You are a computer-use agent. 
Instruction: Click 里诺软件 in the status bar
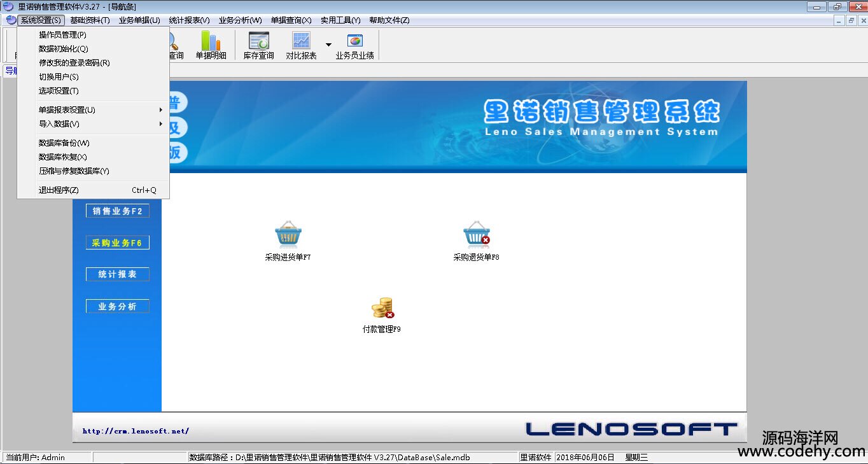pos(536,457)
